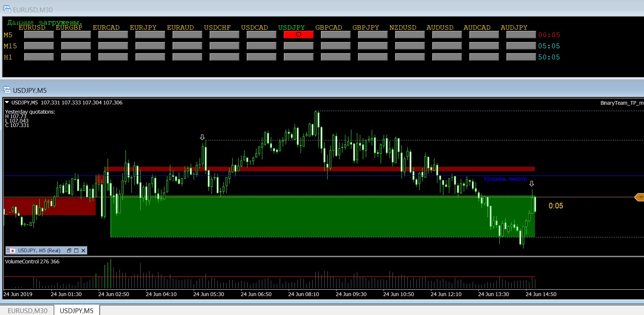Restore the USDJPY, M5 (Real) mini window
The width and height of the screenshot is (644, 315).
click(69, 251)
